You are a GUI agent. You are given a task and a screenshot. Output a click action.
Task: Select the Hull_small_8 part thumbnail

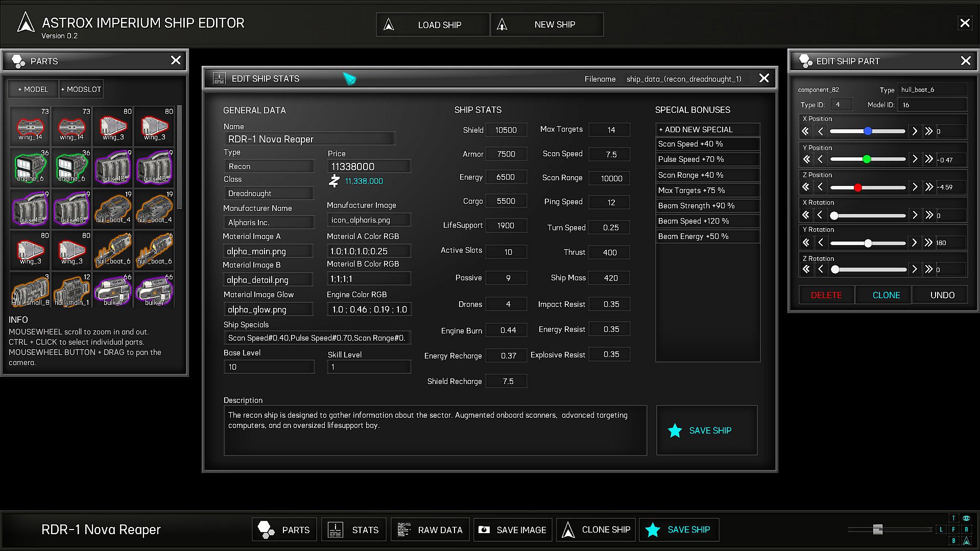(30, 291)
